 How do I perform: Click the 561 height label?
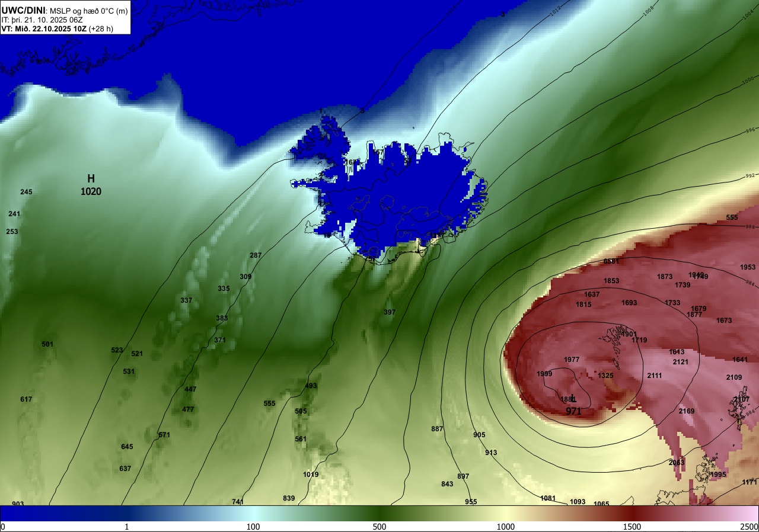coord(301,439)
